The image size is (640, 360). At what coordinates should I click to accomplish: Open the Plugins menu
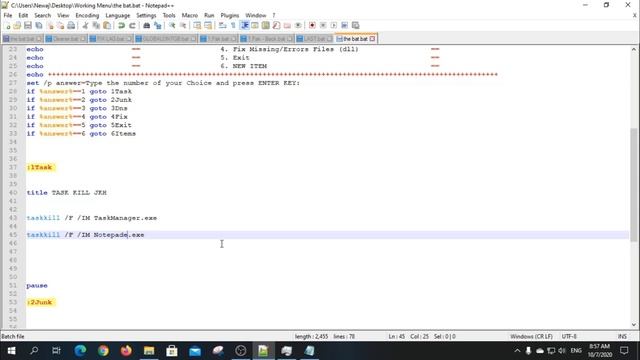coord(229,15)
